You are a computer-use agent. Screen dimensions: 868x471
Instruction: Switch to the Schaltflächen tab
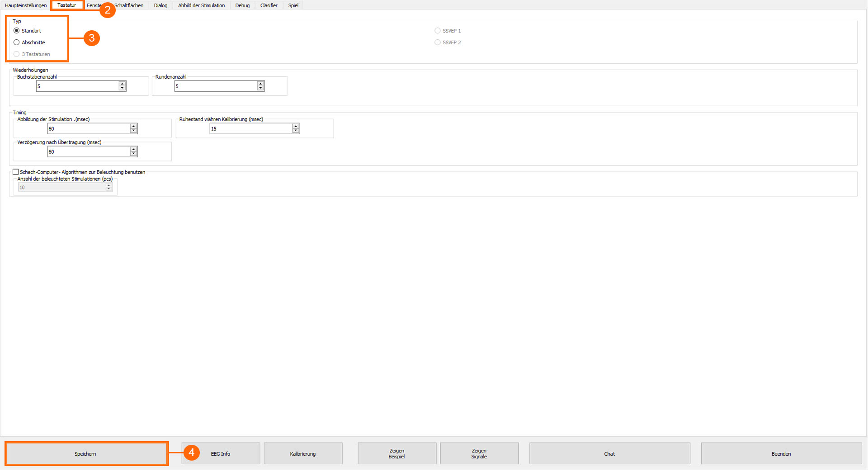(x=129, y=5)
